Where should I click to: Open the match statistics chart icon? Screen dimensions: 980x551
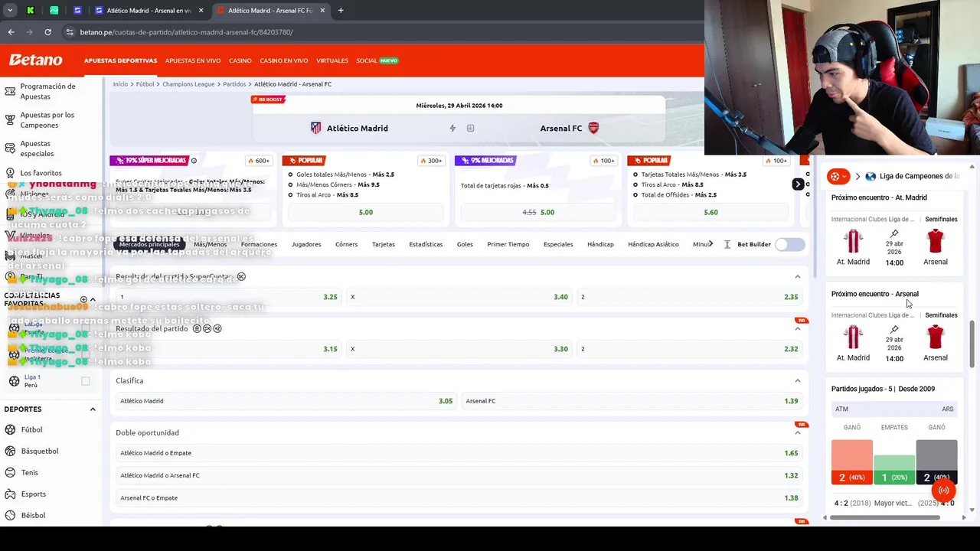click(470, 128)
